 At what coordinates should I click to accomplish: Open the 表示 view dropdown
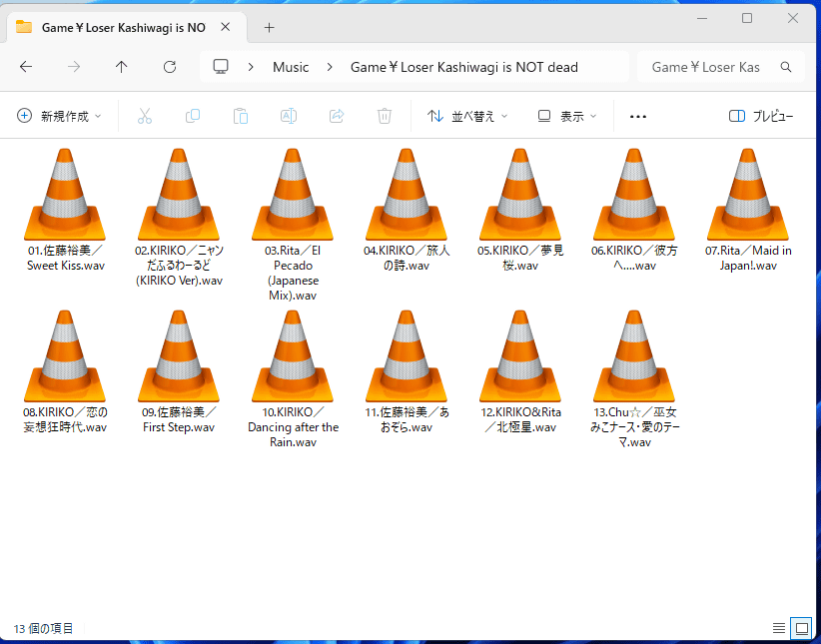567,116
